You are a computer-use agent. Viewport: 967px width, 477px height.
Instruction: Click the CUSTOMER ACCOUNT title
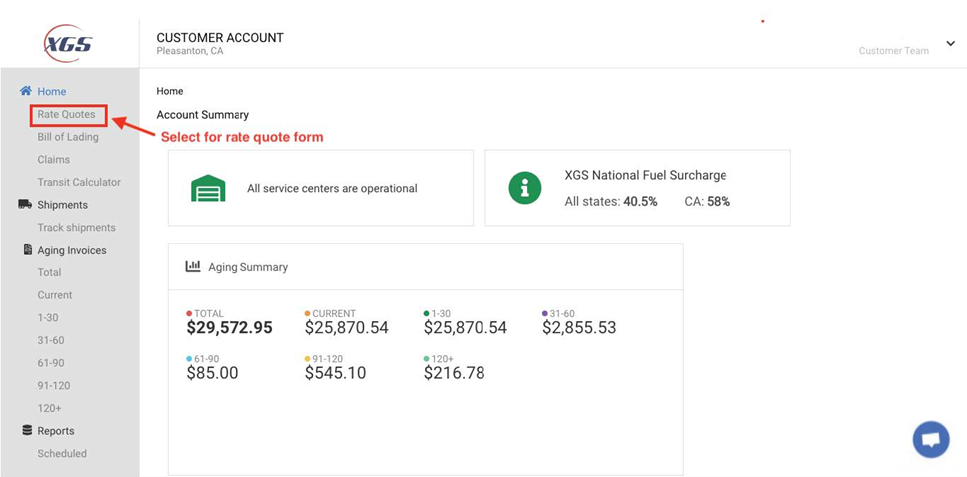220,38
